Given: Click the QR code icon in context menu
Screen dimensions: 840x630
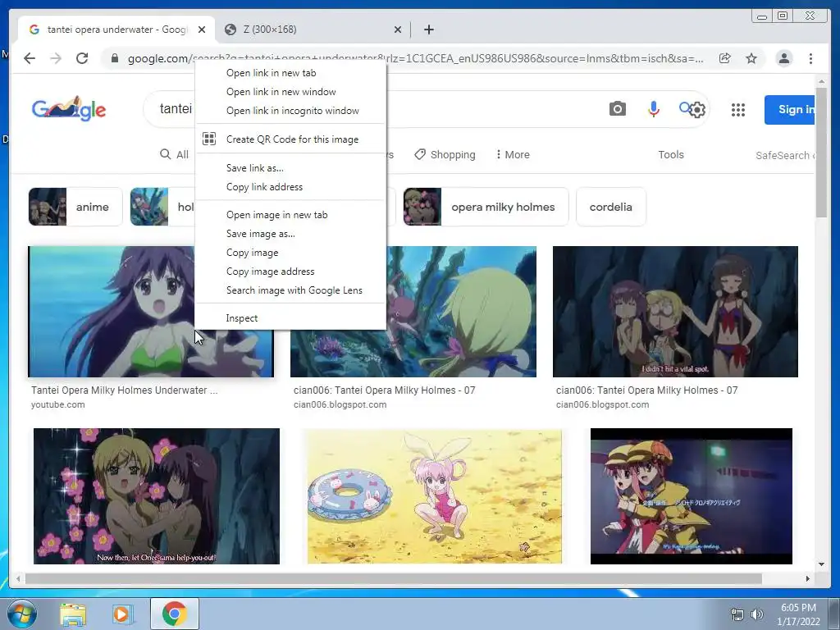Looking at the screenshot, I should pos(209,139).
